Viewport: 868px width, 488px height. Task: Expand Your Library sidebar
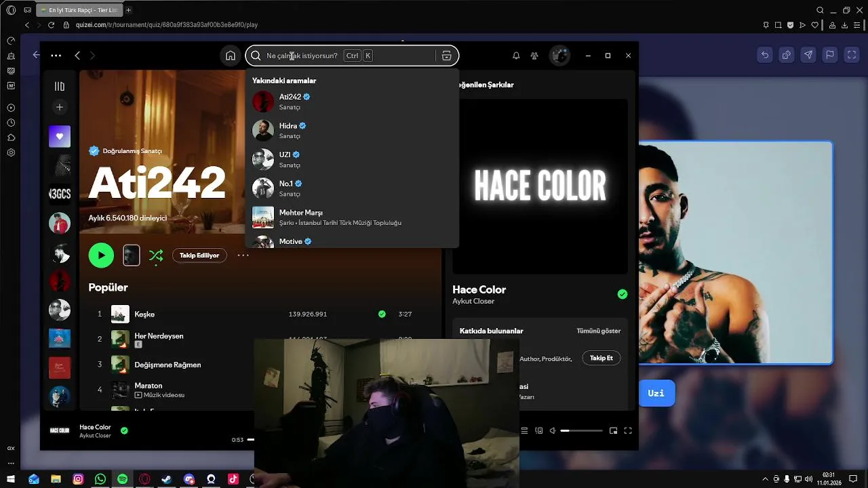pos(60,86)
